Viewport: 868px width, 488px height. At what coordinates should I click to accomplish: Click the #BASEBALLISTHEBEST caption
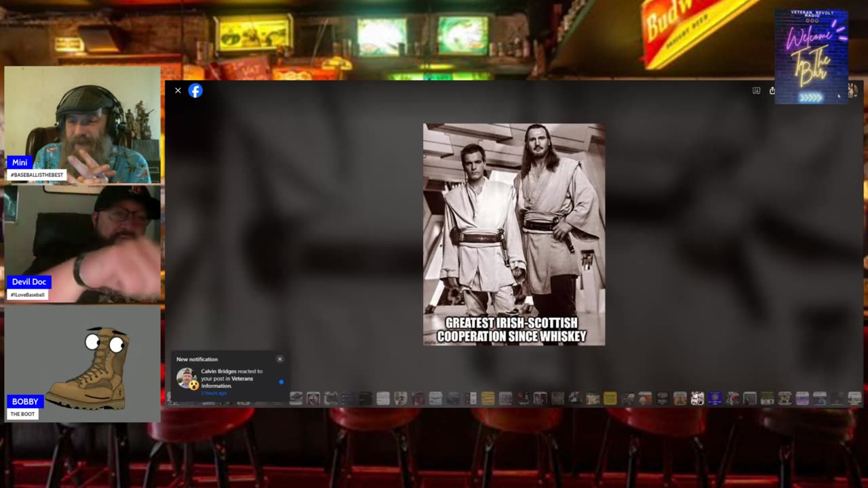(x=37, y=175)
